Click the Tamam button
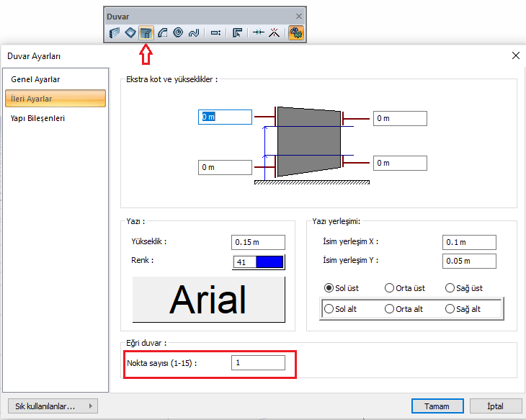This screenshot has height=420, width=526. [x=437, y=406]
